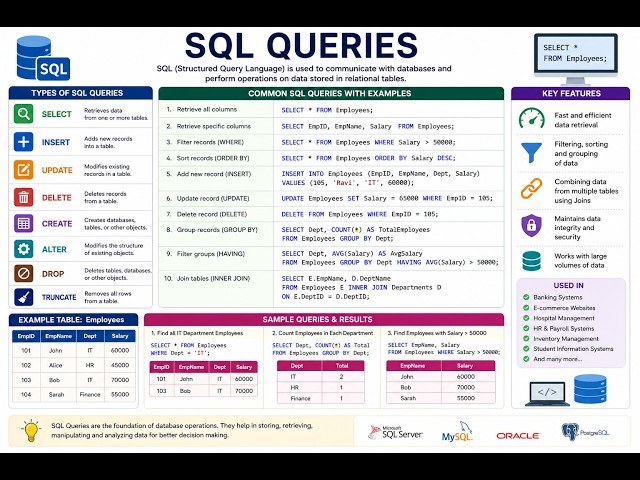This screenshot has width=640, height=480.
Task: Click the Works with large volumes text
Action: (580, 261)
